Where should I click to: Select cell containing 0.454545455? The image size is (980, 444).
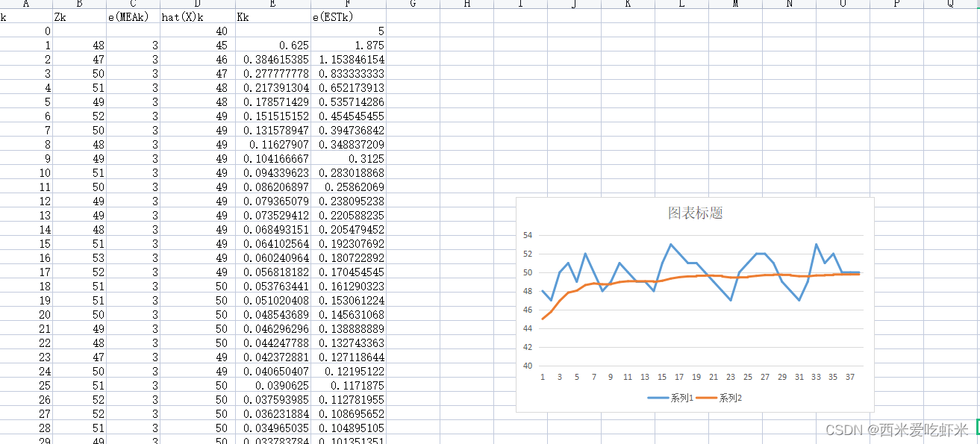click(349, 116)
